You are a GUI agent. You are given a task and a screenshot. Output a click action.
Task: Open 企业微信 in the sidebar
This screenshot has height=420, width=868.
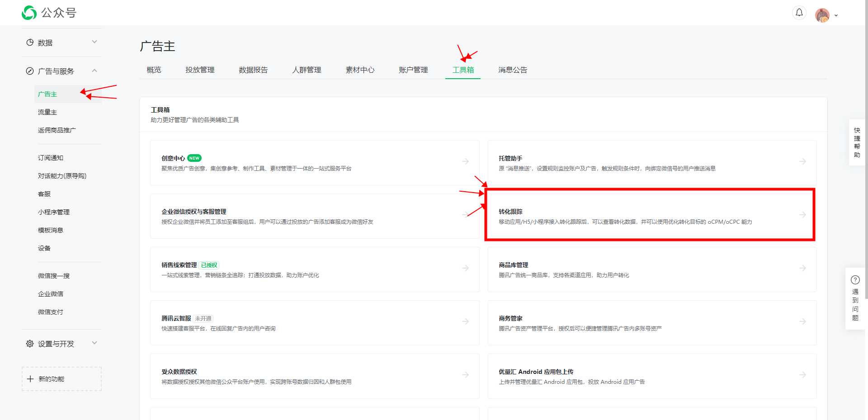pos(51,294)
